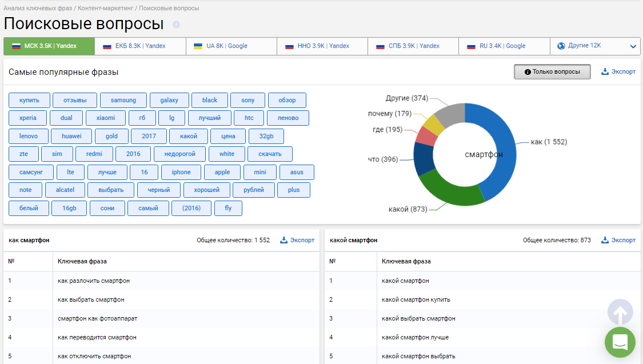Click row 'какой смартфон лучше'
643x364 pixels.
point(482,337)
